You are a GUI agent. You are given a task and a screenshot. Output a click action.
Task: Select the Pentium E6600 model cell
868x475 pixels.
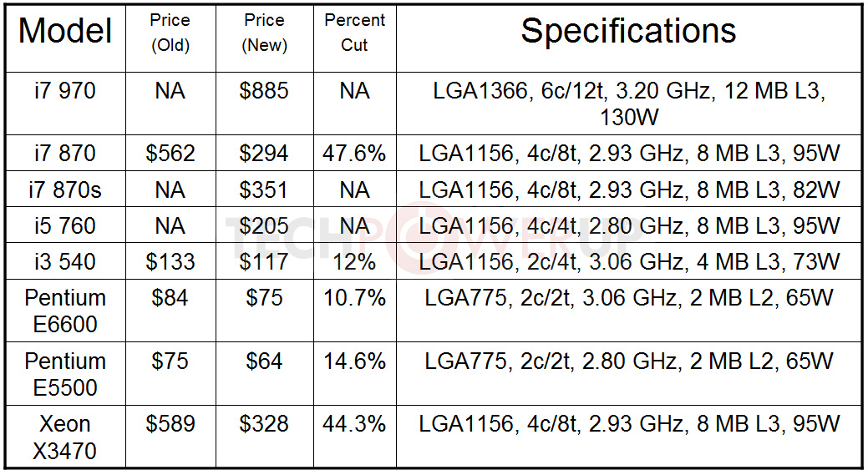click(65, 311)
